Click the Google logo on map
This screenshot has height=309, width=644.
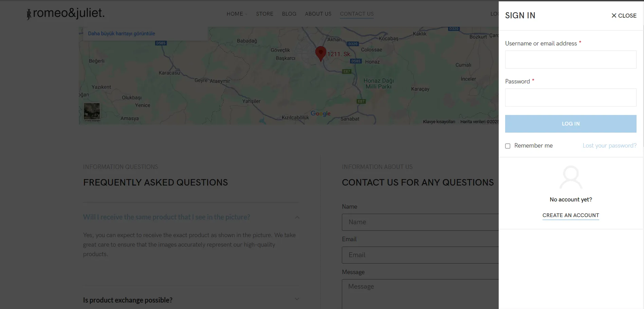(320, 114)
